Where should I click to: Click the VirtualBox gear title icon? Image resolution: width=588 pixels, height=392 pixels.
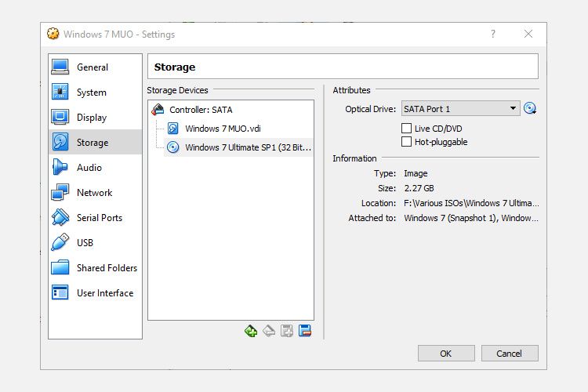click(53, 34)
